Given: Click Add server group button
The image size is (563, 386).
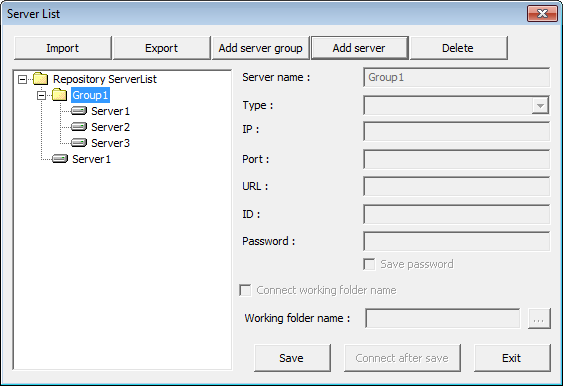Looking at the screenshot, I should click(x=261, y=48).
